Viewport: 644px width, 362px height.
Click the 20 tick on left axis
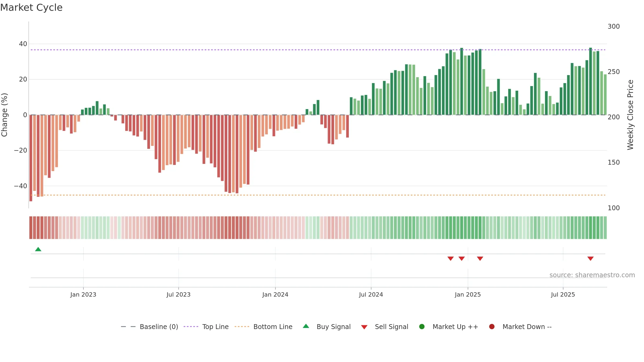23,79
